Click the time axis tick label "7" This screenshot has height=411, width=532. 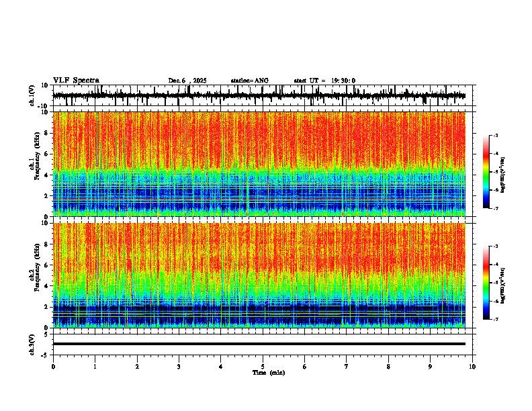click(x=347, y=367)
